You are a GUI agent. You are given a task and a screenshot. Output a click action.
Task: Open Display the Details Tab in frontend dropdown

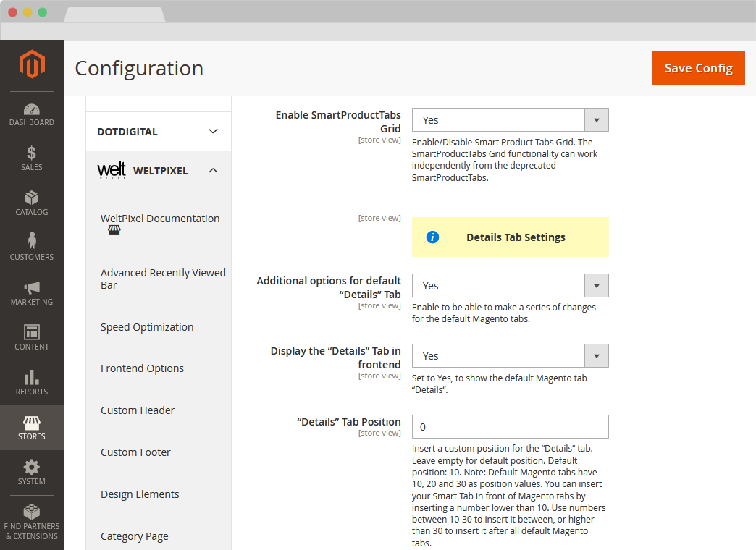pos(510,356)
